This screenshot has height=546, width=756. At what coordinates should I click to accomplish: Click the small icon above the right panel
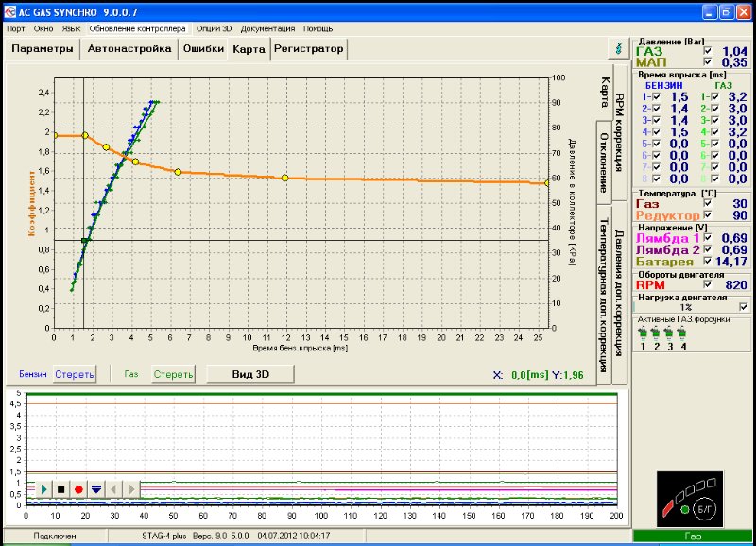(618, 46)
